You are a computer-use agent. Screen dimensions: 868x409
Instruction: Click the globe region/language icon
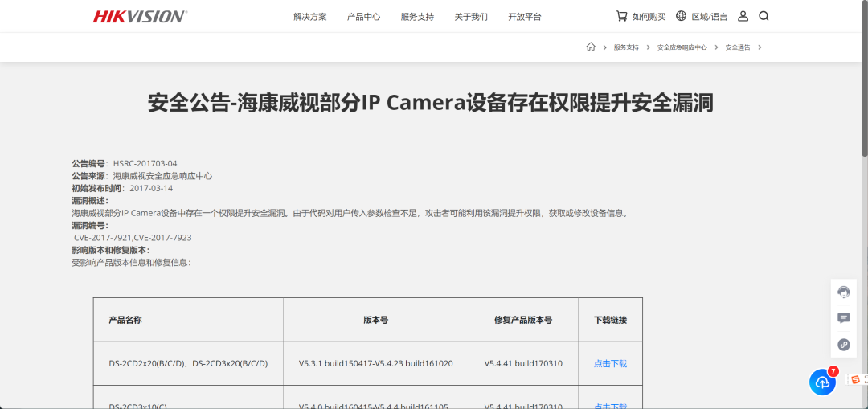[x=681, y=16]
